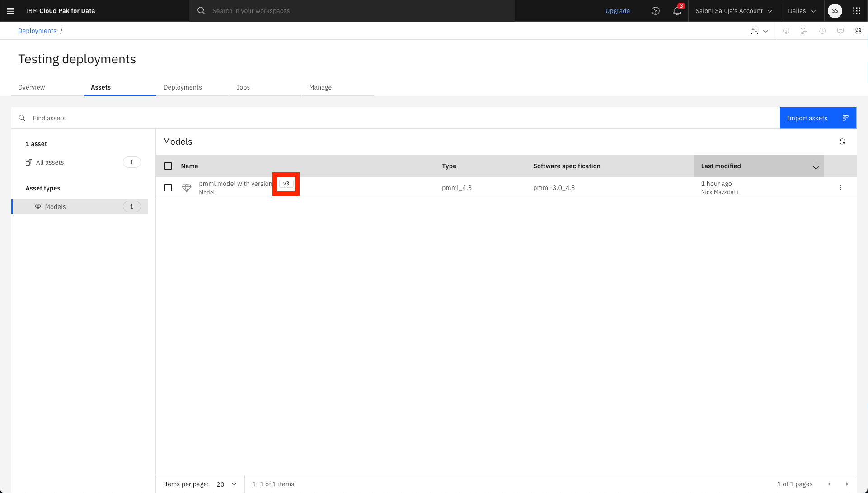This screenshot has width=868, height=493.
Task: Click the diamond-shaped model asset icon
Action: (x=187, y=187)
